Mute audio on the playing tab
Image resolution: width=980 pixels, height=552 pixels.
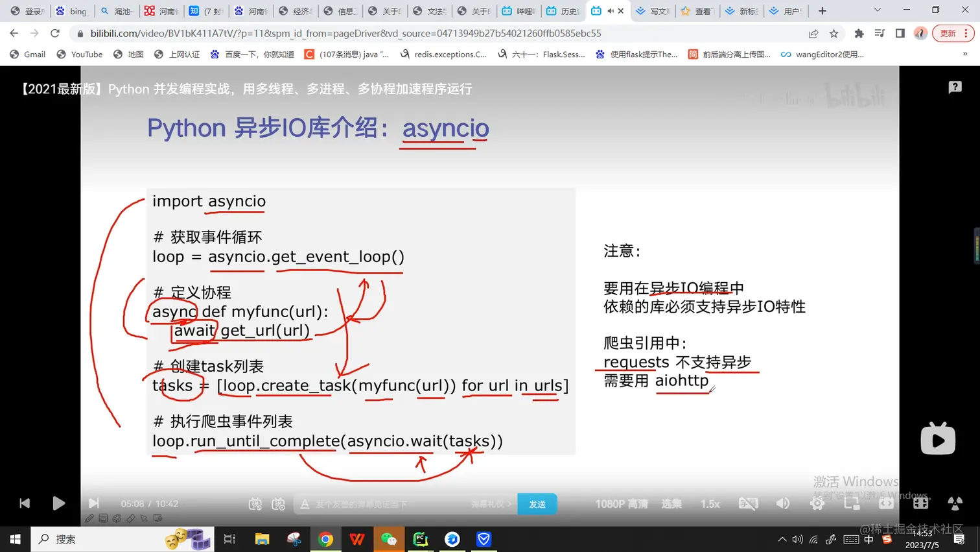610,11
